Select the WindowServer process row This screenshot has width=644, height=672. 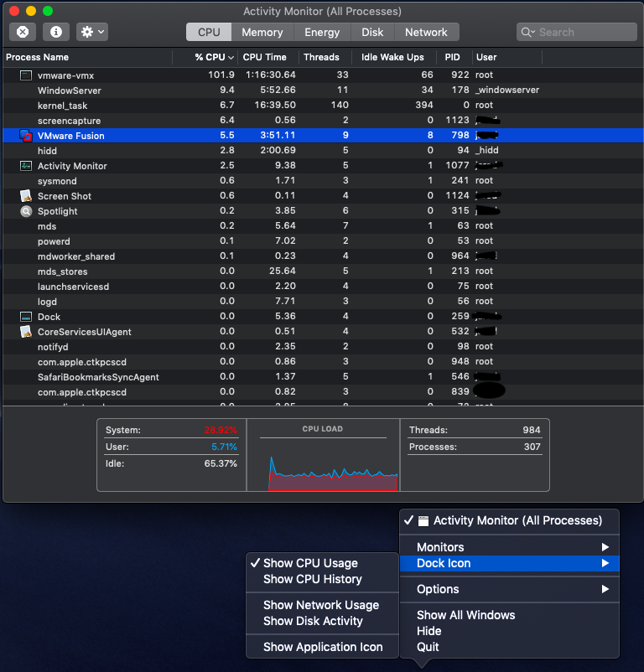click(x=324, y=90)
